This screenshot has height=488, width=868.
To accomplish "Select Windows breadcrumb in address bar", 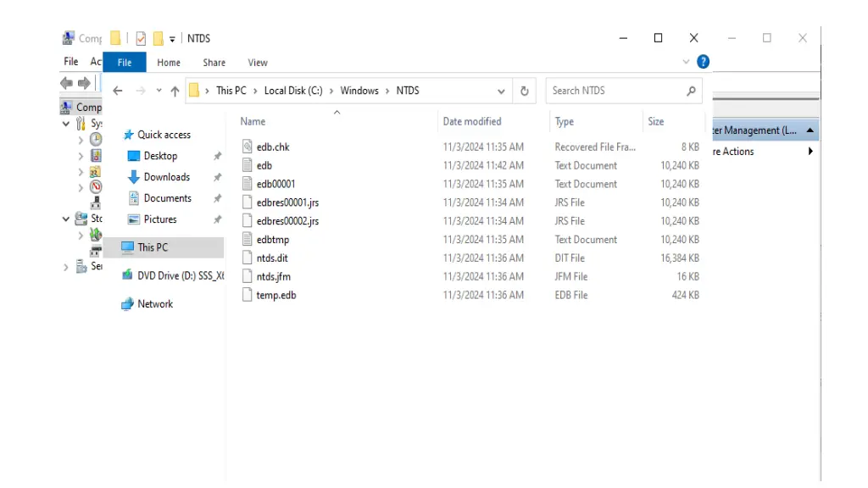I will pyautogui.click(x=359, y=91).
